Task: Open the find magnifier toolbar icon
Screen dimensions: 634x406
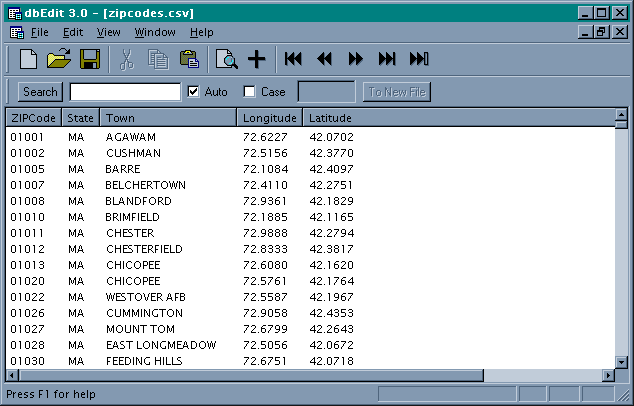Action: click(x=226, y=59)
